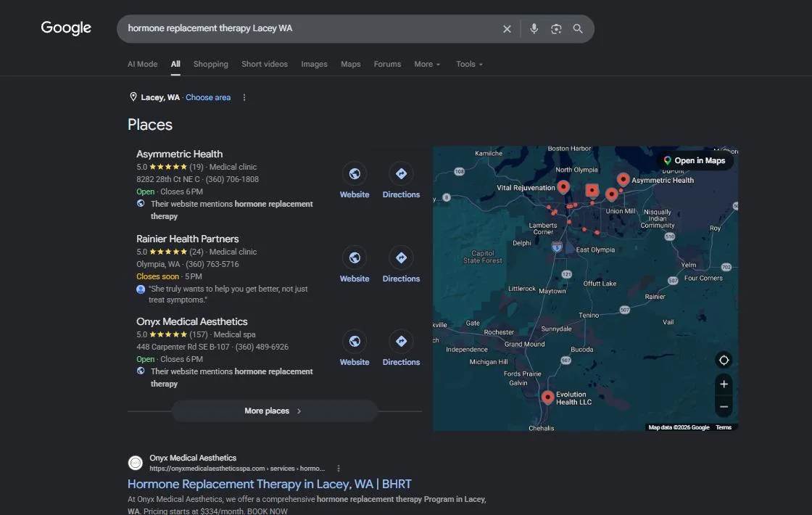This screenshot has width=812, height=515.
Task: Go to Google home via the logo
Action: tap(66, 28)
